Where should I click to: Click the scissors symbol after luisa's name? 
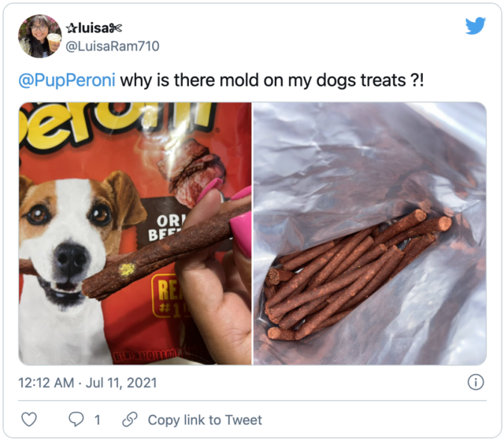coord(116,28)
